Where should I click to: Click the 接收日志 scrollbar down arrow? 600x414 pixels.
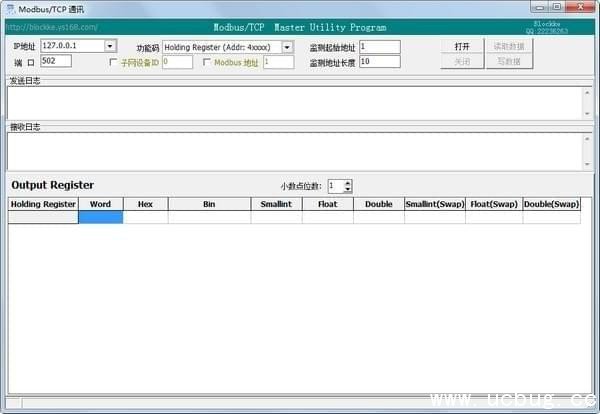pyautogui.click(x=587, y=164)
